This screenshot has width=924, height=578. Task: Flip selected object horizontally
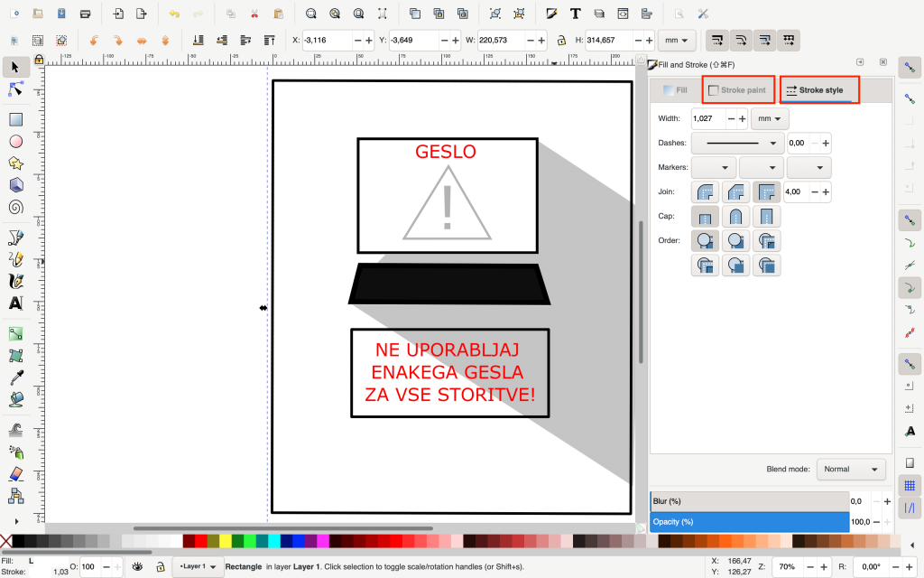click(x=142, y=40)
